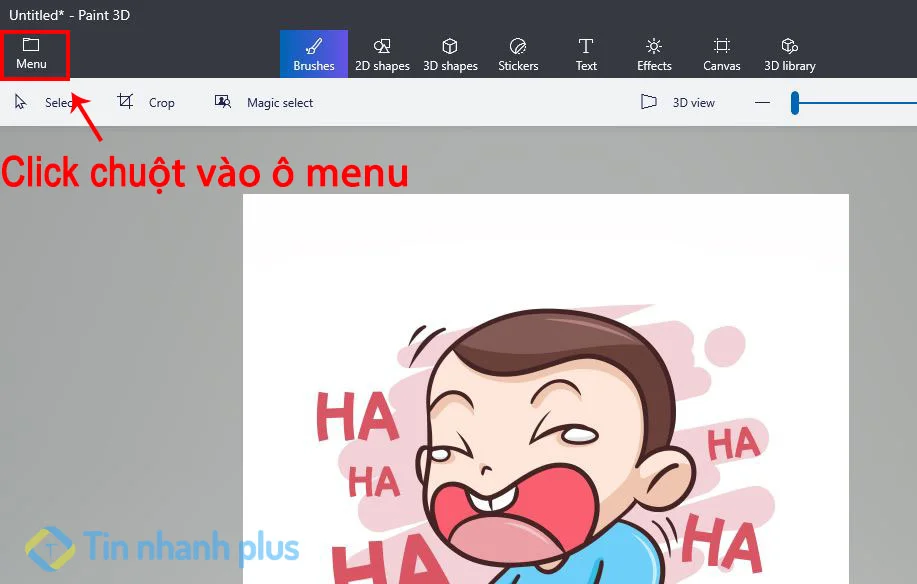The image size is (917, 584).
Task: Use Magic select on the image
Action: [265, 102]
